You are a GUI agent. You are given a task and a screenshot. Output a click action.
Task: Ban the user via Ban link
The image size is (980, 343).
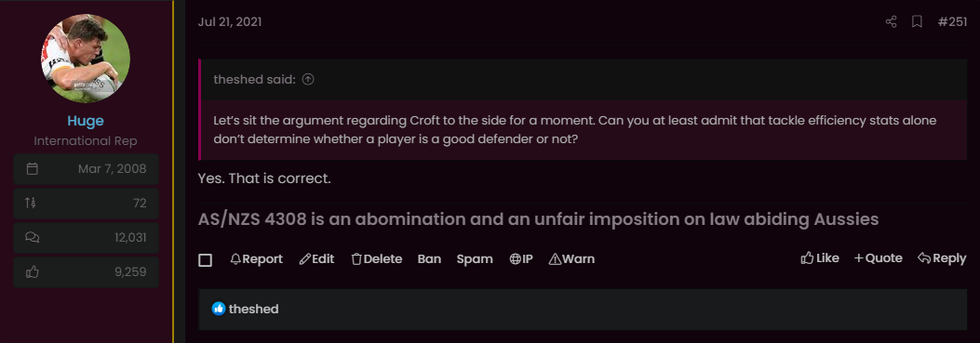[429, 258]
